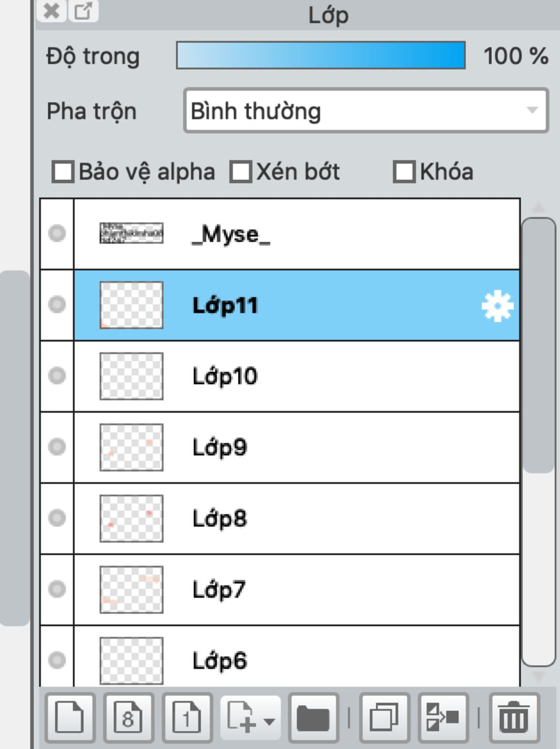This screenshot has height=749, width=560.
Task: Enable the Bảo vệ alpha checkbox
Action: (63, 172)
